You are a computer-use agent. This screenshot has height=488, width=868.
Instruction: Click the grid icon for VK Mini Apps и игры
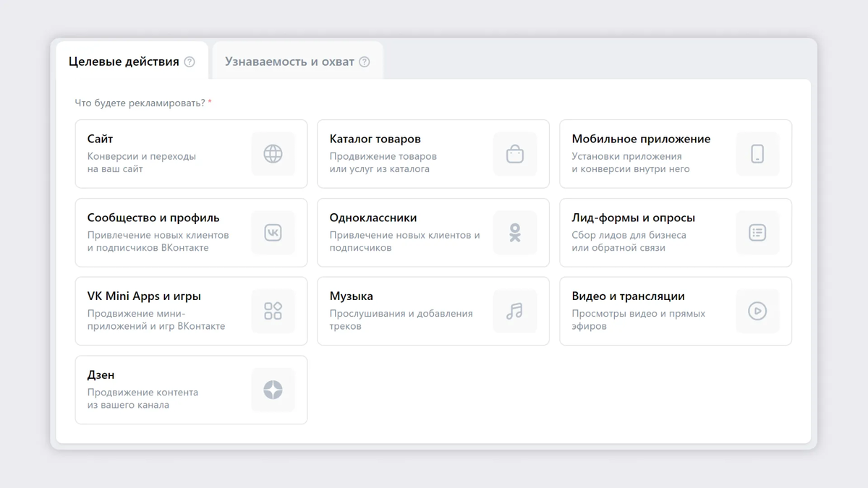pos(273,311)
